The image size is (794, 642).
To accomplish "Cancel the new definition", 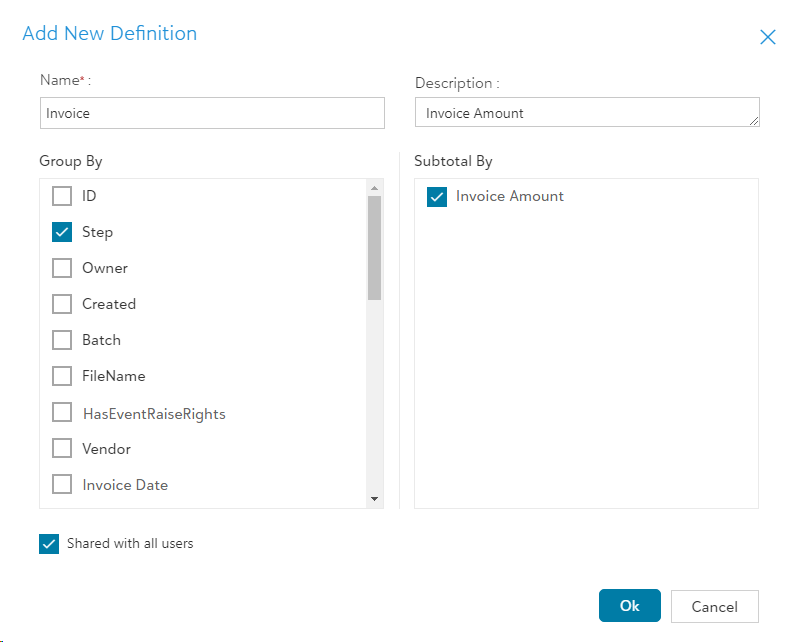I will pos(714,606).
